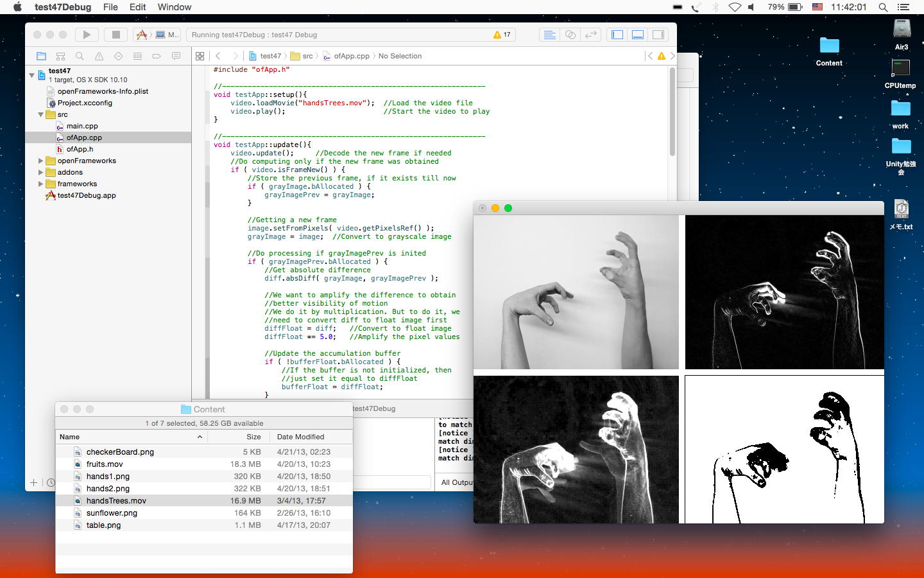Show the Issue navigator triangle icon
The height and width of the screenshot is (578, 924).
pyautogui.click(x=99, y=57)
